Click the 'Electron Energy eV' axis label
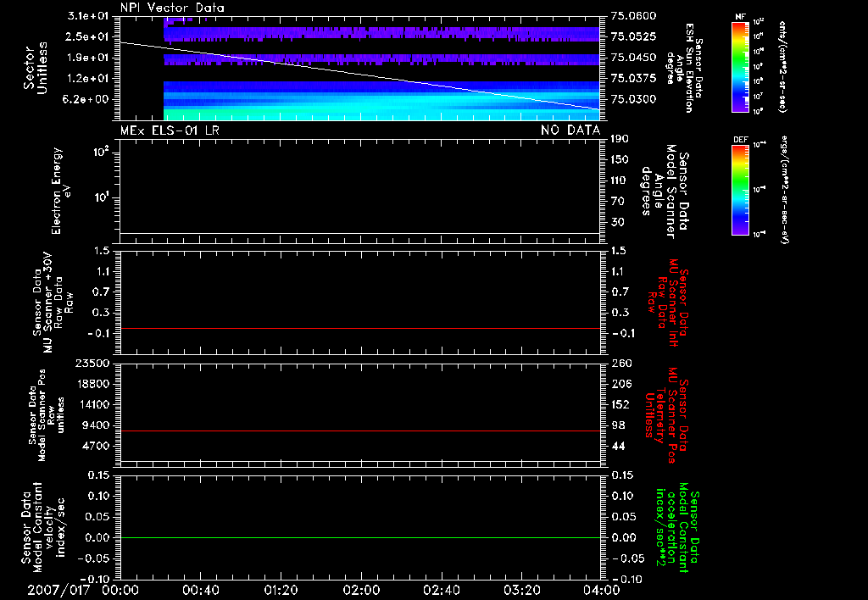Viewport: 868px width, 600px height. (61, 191)
